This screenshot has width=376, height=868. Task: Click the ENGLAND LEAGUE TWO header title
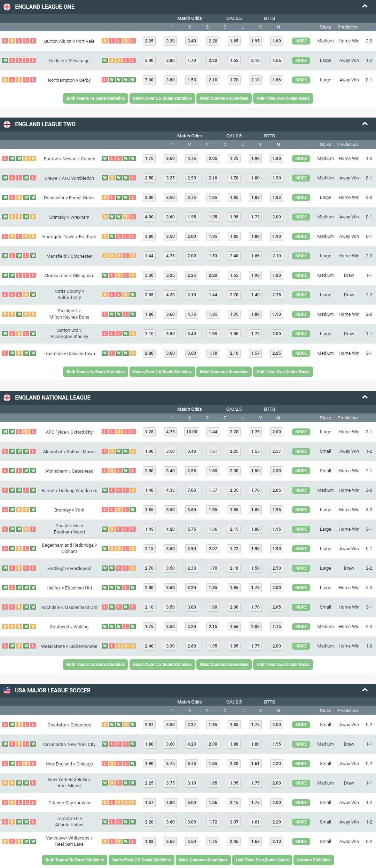[x=45, y=124]
